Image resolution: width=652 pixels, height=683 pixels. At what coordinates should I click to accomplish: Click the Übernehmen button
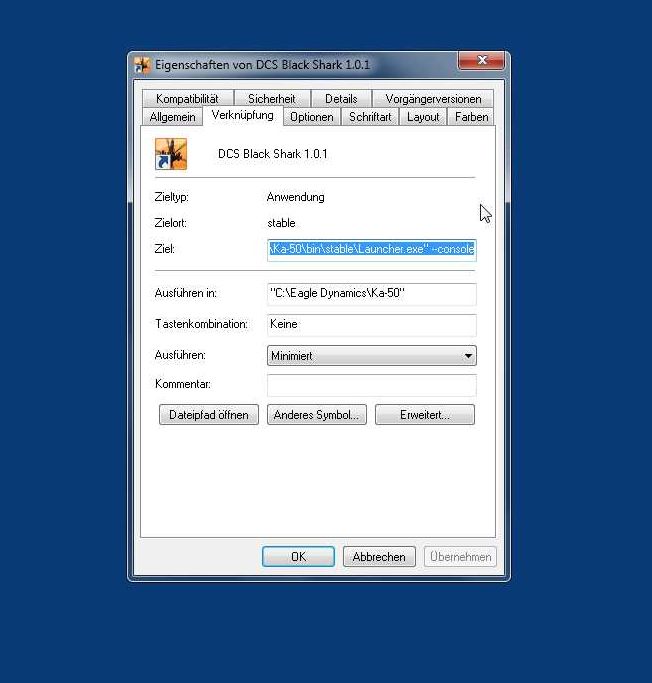460,557
